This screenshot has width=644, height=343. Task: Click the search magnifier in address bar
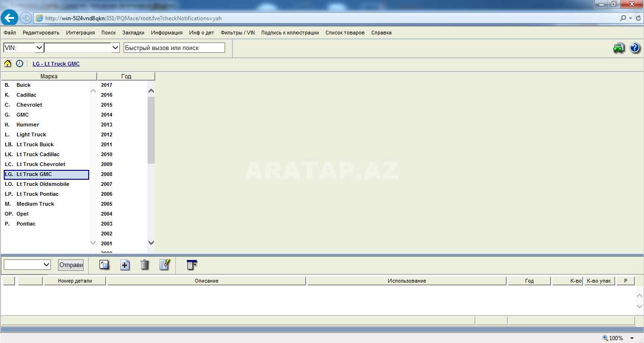tap(623, 18)
